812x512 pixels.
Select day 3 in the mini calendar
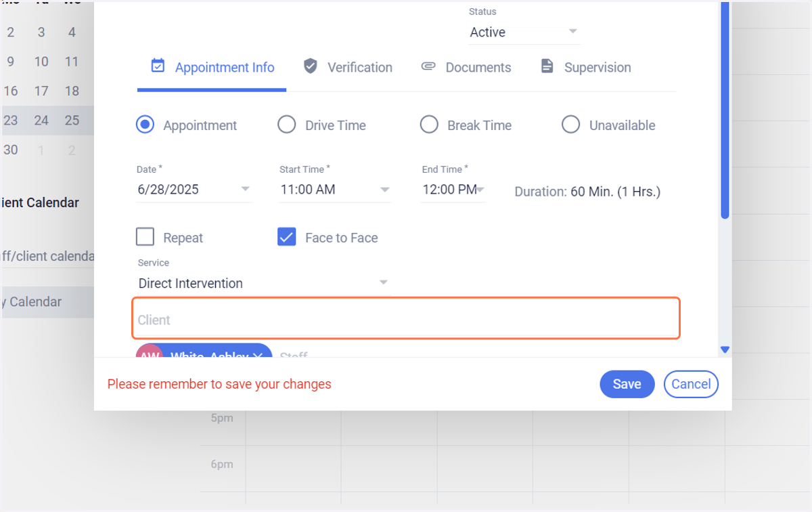pos(41,32)
